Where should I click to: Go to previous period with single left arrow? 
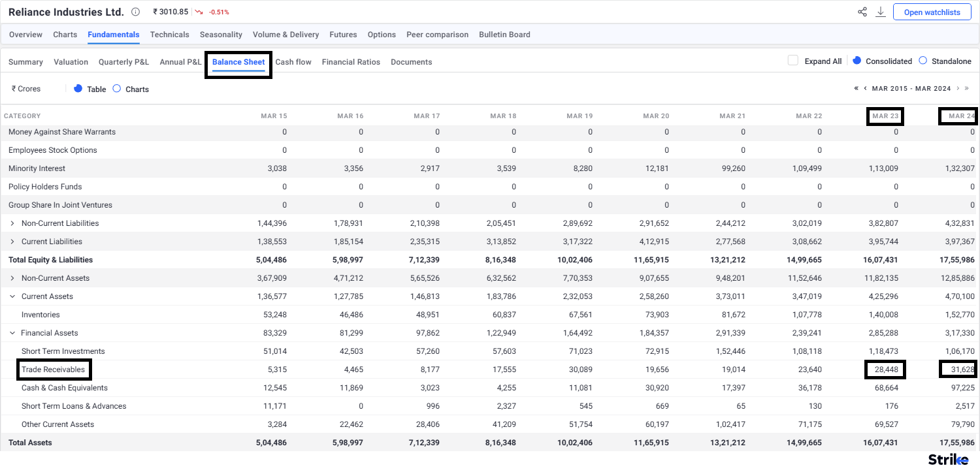[866, 88]
